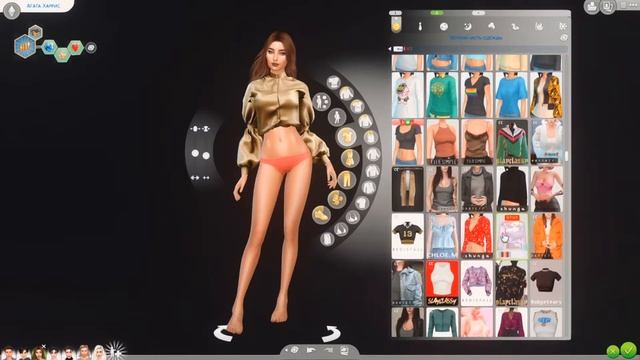Click the plumbob icon beside Sim name
Image resolution: width=640 pixels, height=360 pixels.
click(12, 10)
